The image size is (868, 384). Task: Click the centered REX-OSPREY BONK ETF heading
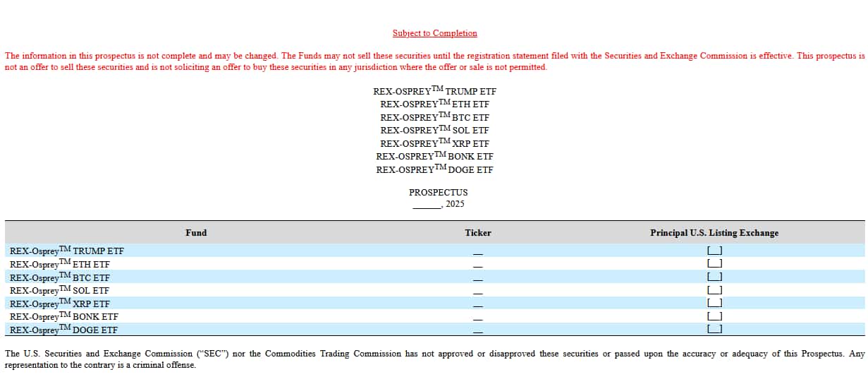pos(434,157)
